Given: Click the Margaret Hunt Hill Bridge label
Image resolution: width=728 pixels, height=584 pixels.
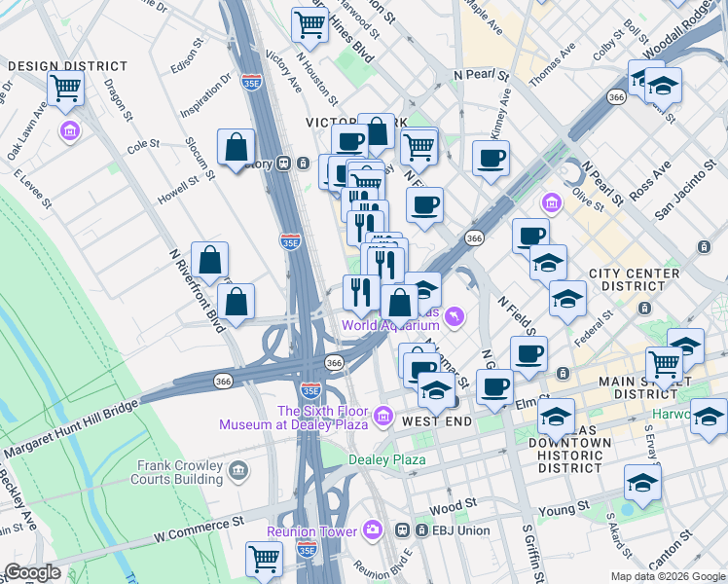Looking at the screenshot, I should (x=71, y=428).
